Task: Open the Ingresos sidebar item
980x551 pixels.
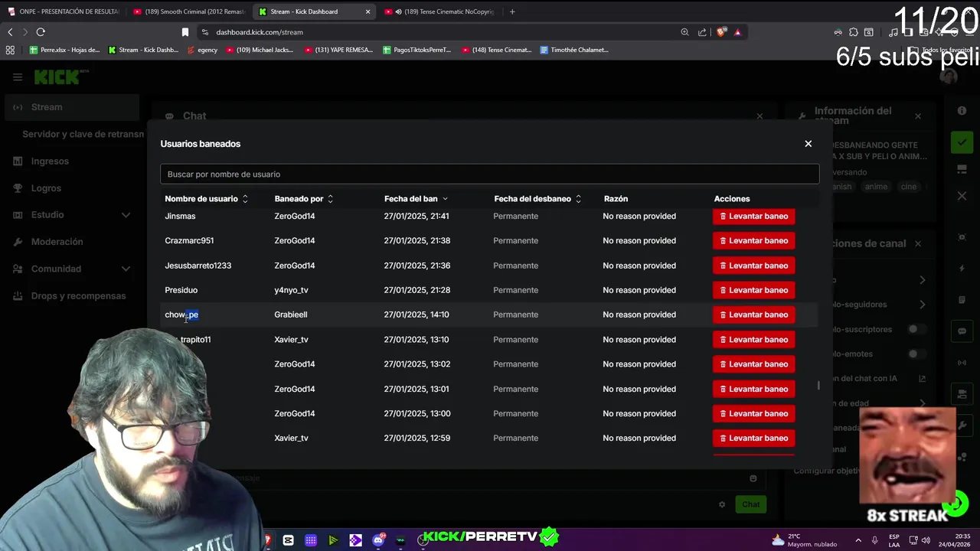Action: pyautogui.click(x=71, y=161)
